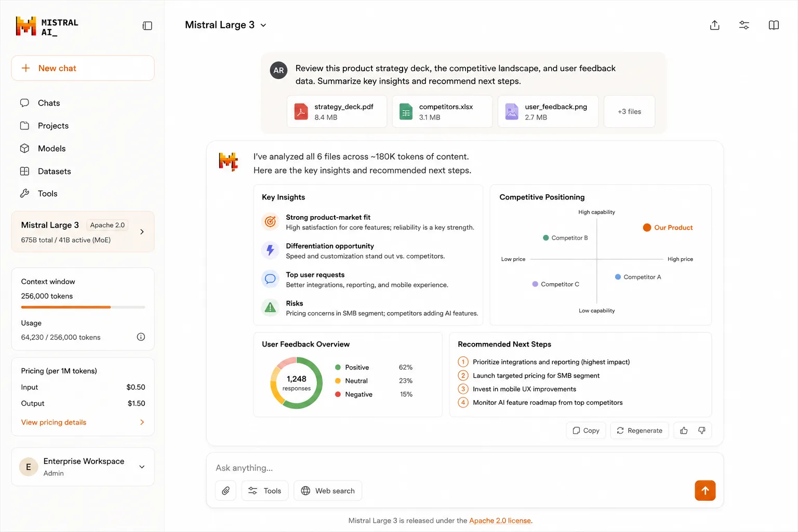Copy the assistant response
798x532 pixels.
click(586, 431)
